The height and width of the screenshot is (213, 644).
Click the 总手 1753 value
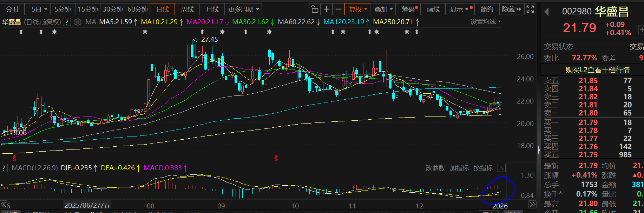(589, 185)
